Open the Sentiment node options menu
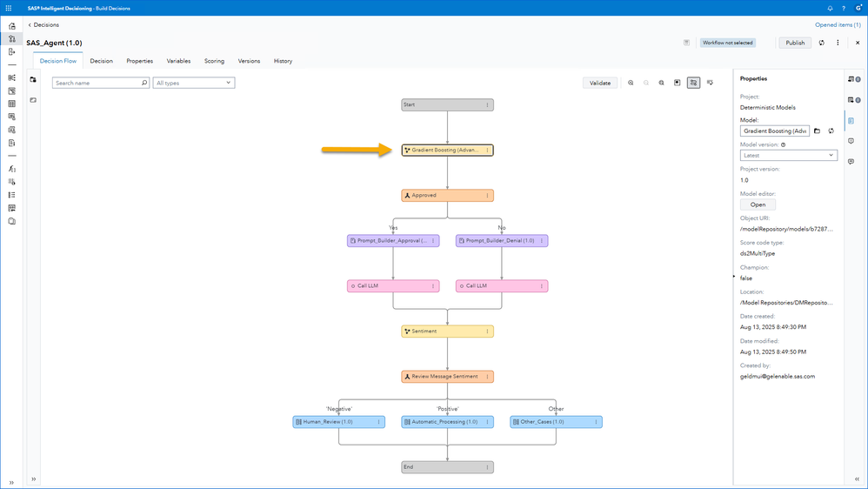Screen dimensions: 868x489 487,332
